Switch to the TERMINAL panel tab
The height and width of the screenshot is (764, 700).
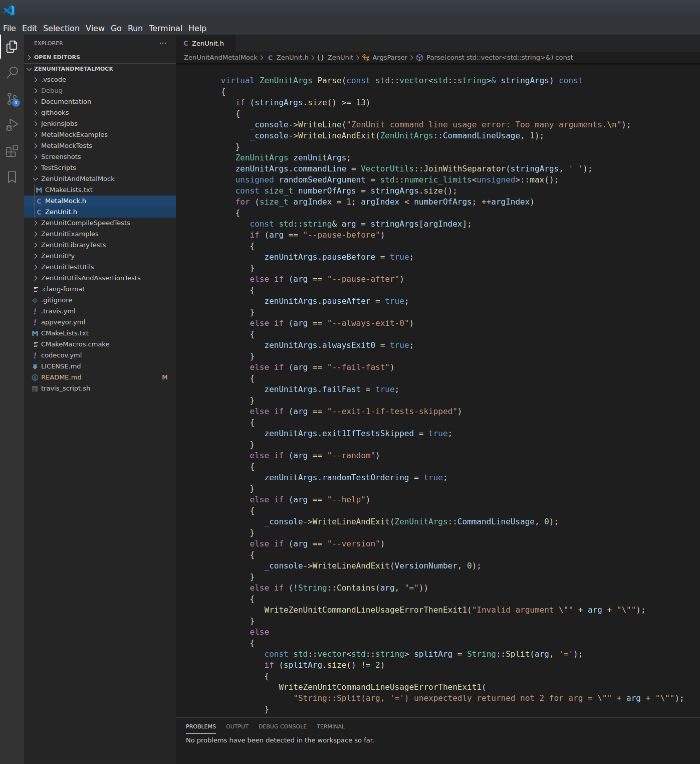[x=331, y=726]
